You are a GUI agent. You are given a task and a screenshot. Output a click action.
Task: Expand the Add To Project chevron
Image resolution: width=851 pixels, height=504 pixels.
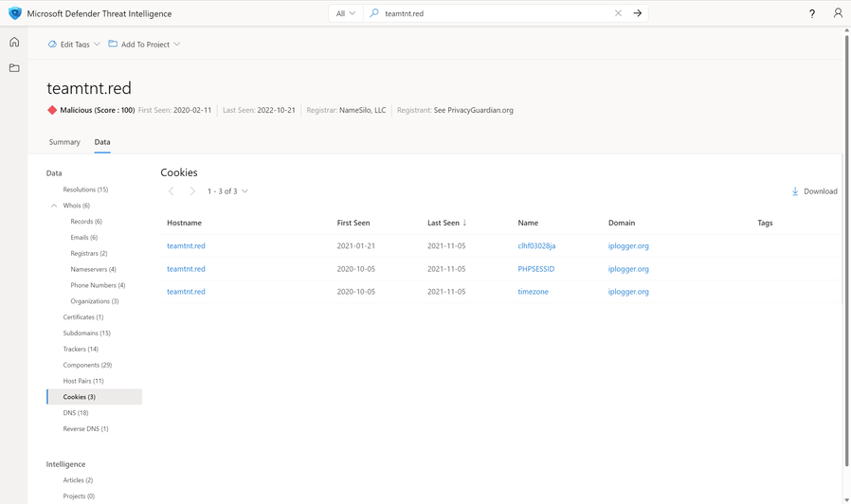pos(177,44)
